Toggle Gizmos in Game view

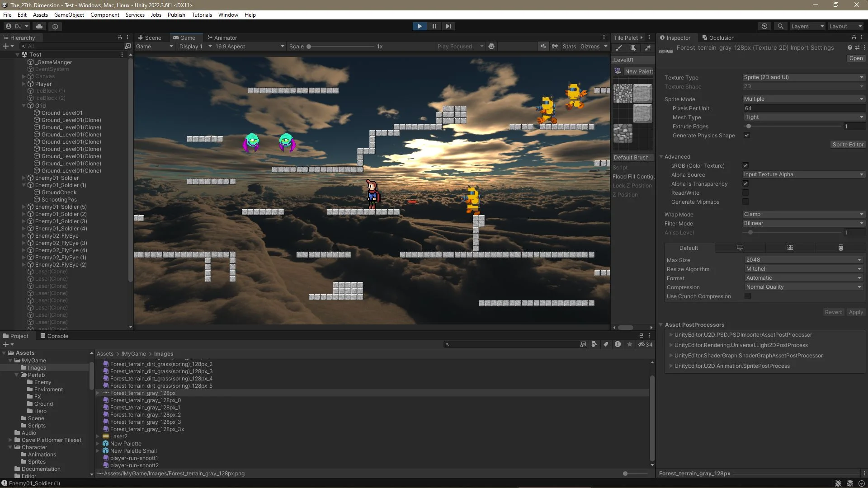pyautogui.click(x=590, y=46)
